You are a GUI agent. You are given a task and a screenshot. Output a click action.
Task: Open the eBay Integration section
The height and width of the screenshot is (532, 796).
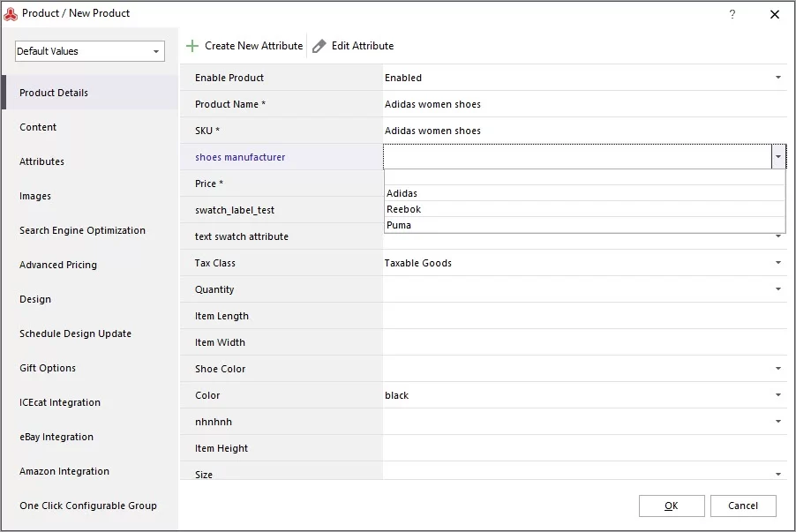point(56,437)
